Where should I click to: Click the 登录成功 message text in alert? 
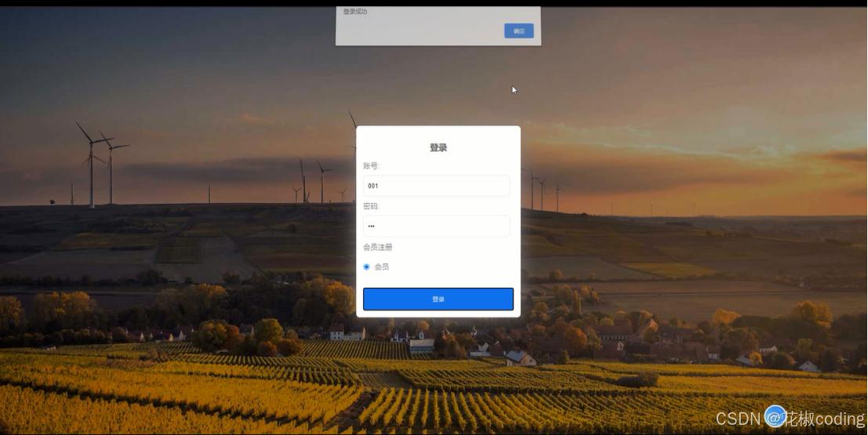(355, 12)
